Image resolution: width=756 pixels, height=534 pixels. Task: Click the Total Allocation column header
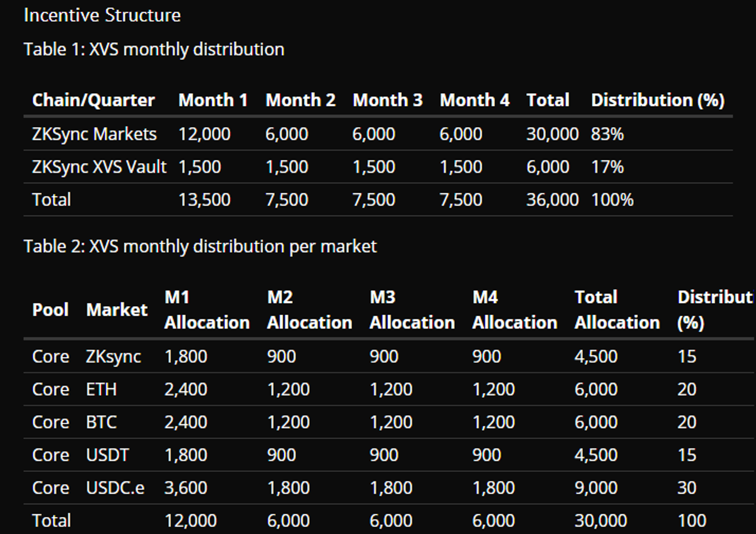[x=617, y=310]
